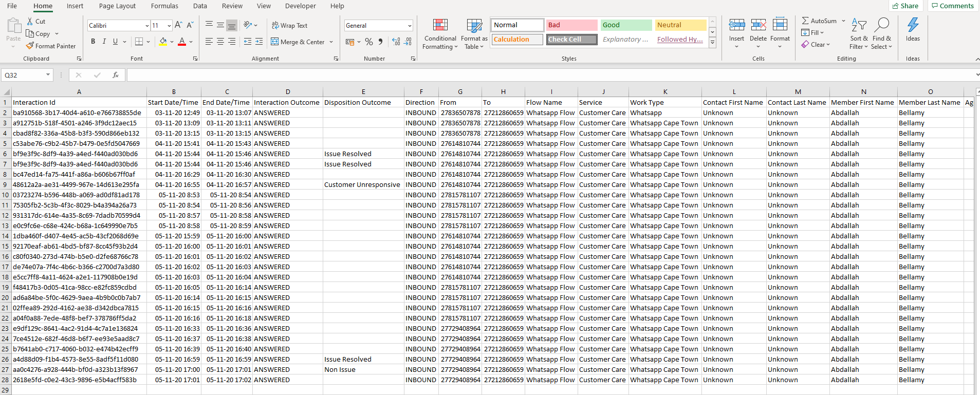
Task: Apply Percent Style icon
Action: (369, 42)
